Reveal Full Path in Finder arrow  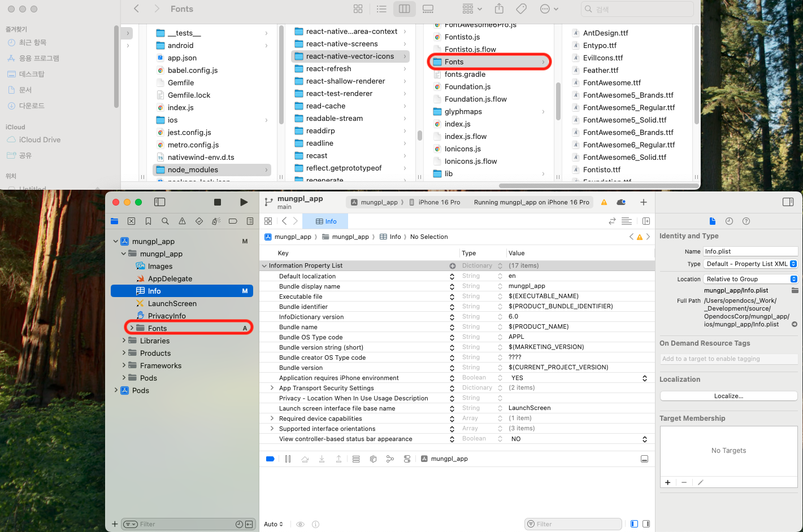795,324
